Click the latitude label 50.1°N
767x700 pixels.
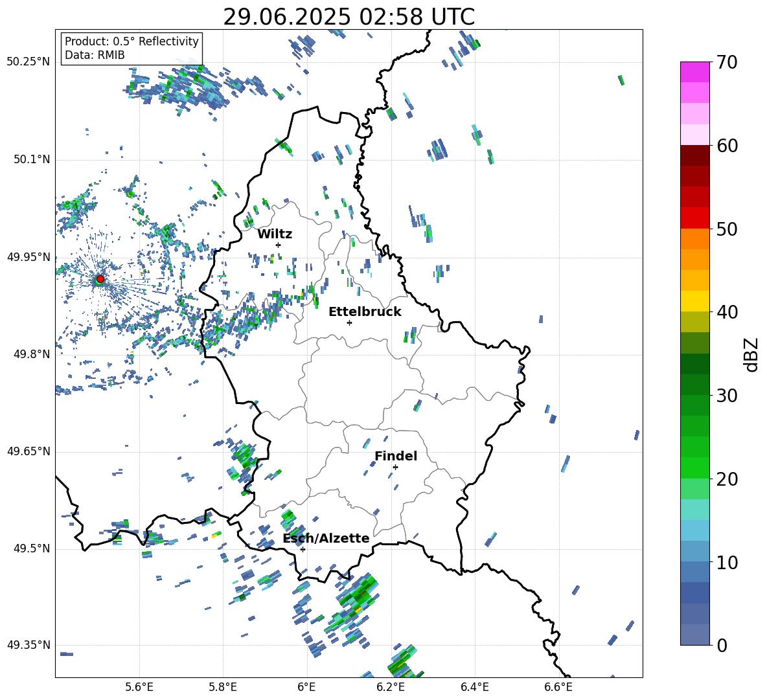click(32, 160)
